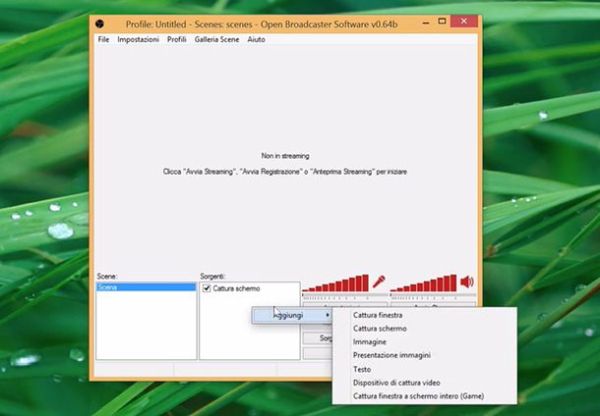
Task: Open the Aiuto menu
Action: (x=256, y=39)
